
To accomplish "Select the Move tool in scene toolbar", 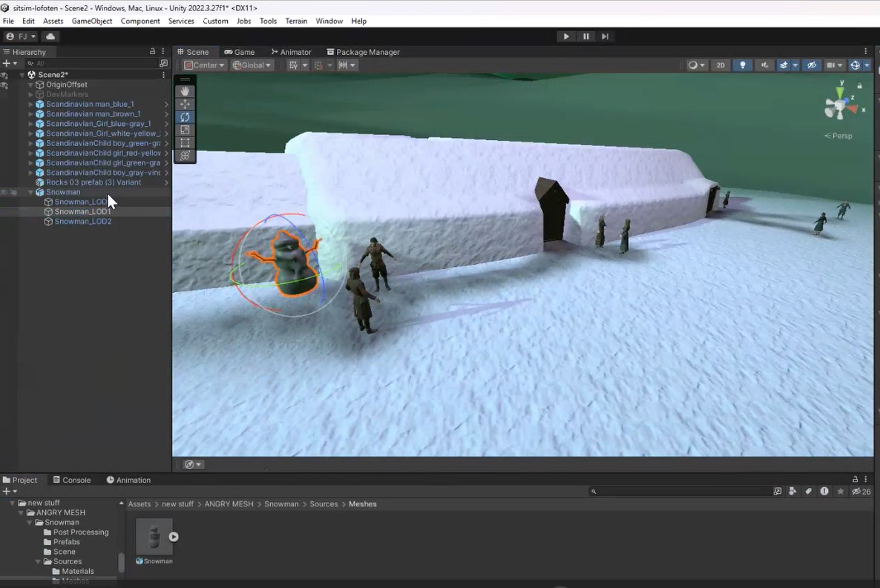I will (185, 104).
